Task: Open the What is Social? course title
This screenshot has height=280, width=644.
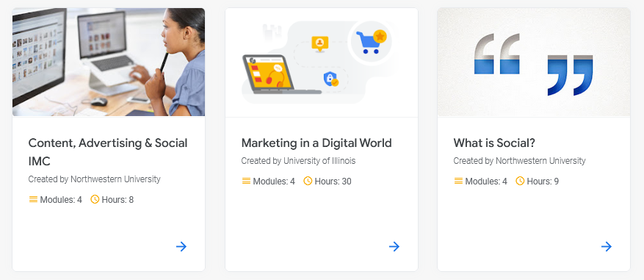Action: [x=494, y=143]
